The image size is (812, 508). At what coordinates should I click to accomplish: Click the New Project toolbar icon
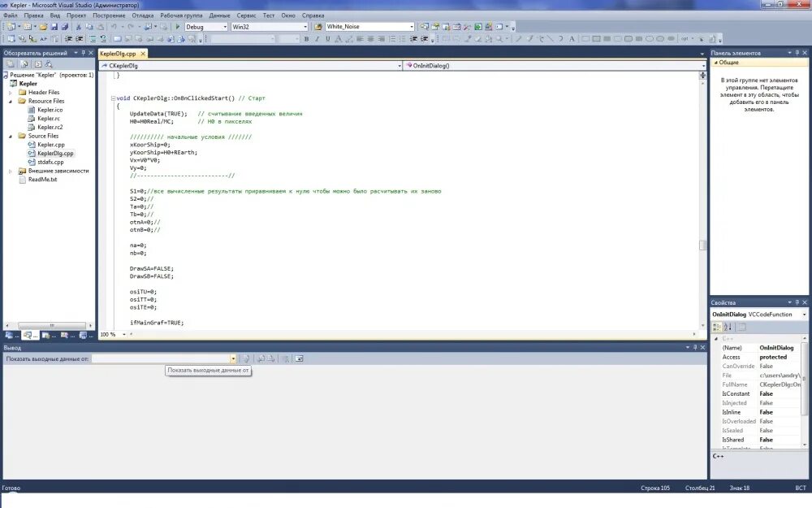coord(11,27)
